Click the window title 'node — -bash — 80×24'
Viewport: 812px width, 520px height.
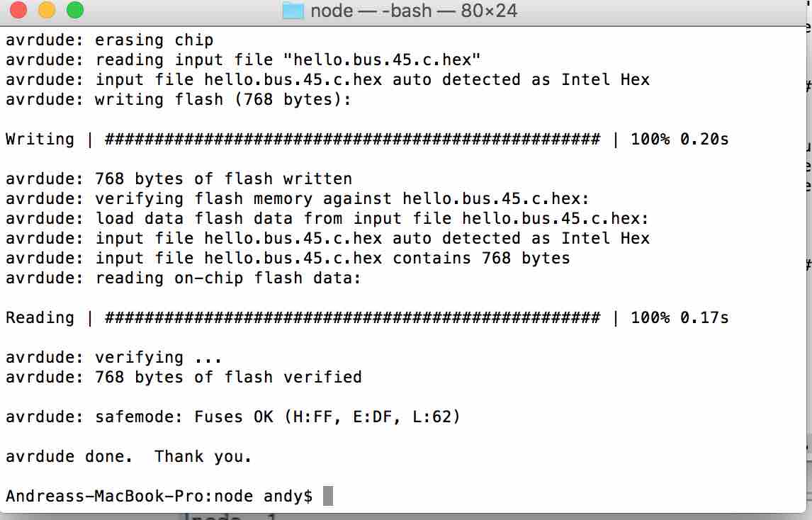click(413, 11)
